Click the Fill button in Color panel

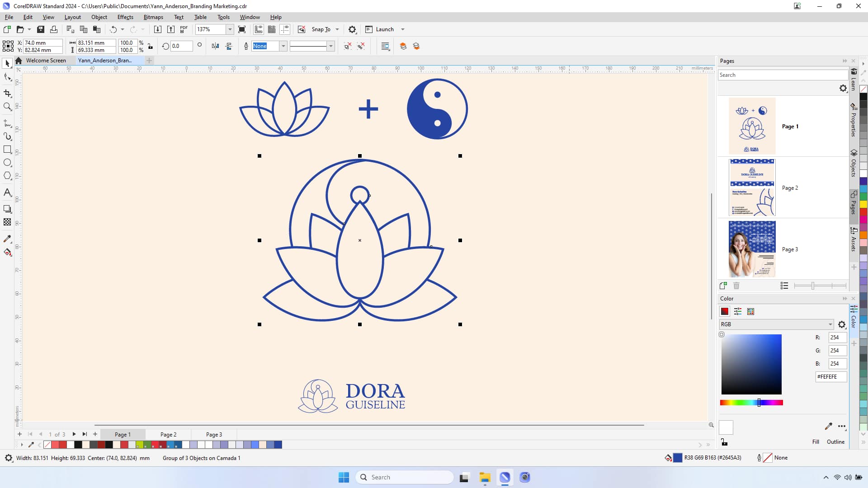coord(816,442)
